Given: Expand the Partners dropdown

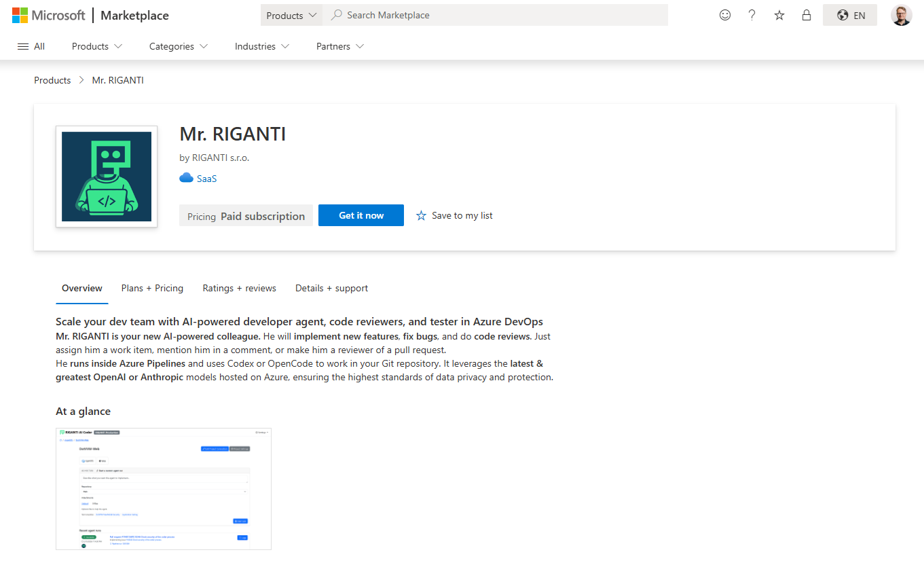Looking at the screenshot, I should click(339, 45).
